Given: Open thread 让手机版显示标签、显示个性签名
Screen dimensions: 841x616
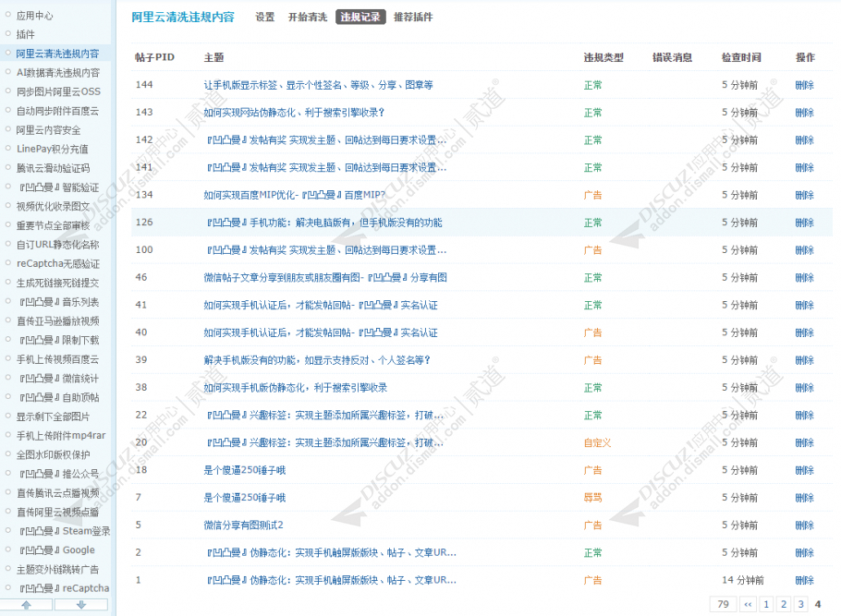Looking at the screenshot, I should point(318,85).
